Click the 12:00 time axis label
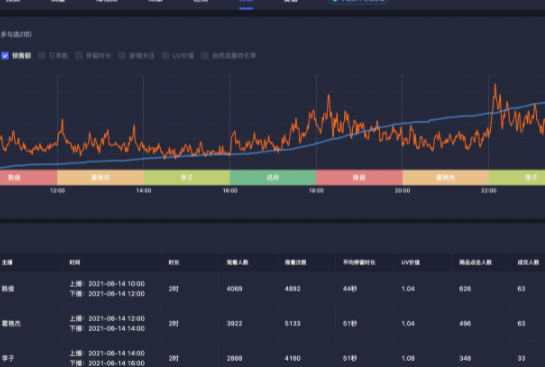Viewport: 545px width, 367px height. point(57,191)
